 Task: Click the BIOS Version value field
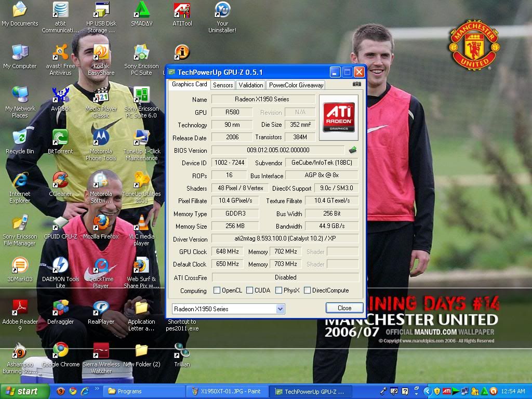(278, 150)
